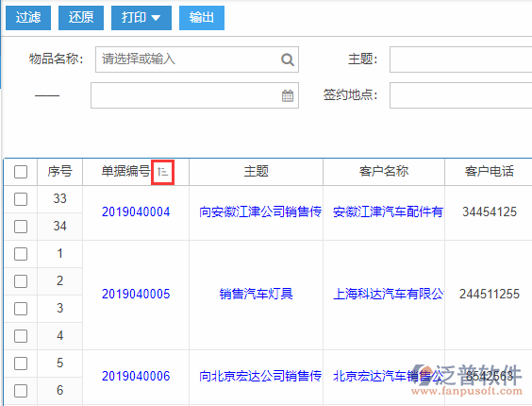This screenshot has height=406, width=532.
Task: Click the 还原 reset button
Action: [x=81, y=18]
